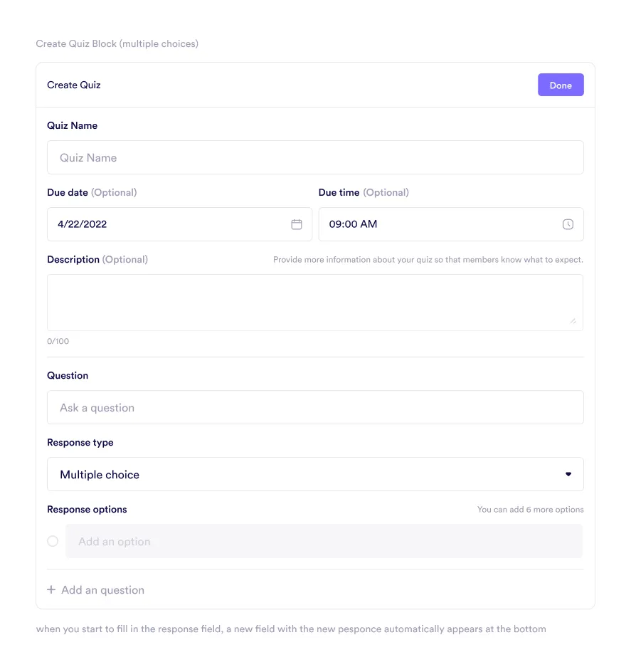Focus the Quiz Name input field
The image size is (631, 672).
315,157
